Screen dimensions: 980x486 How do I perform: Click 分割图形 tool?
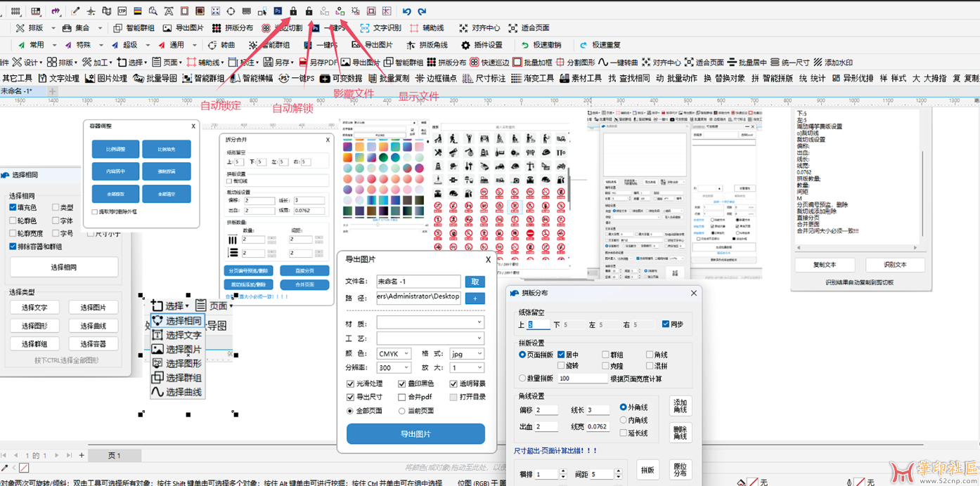(x=575, y=62)
